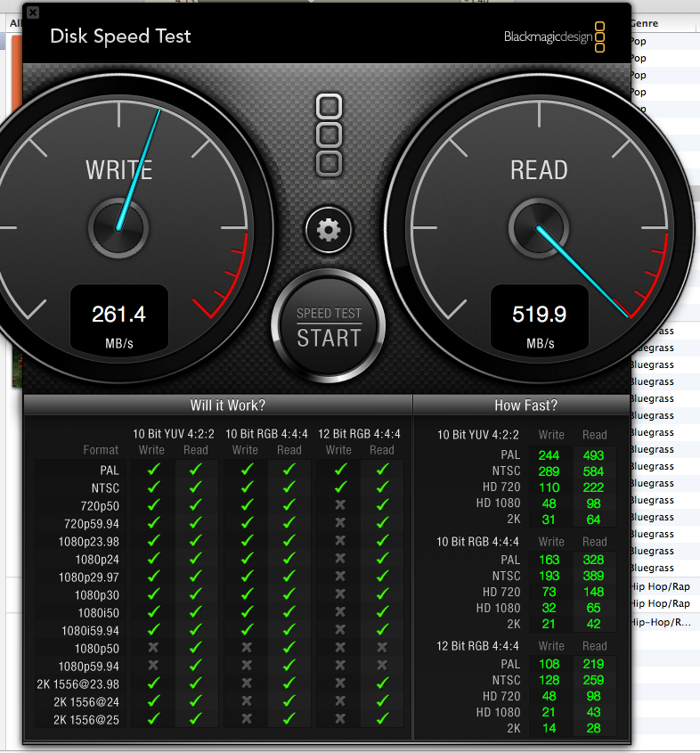Image resolution: width=700 pixels, height=753 pixels.
Task: Select PAL write value 244
Action: pos(549,455)
